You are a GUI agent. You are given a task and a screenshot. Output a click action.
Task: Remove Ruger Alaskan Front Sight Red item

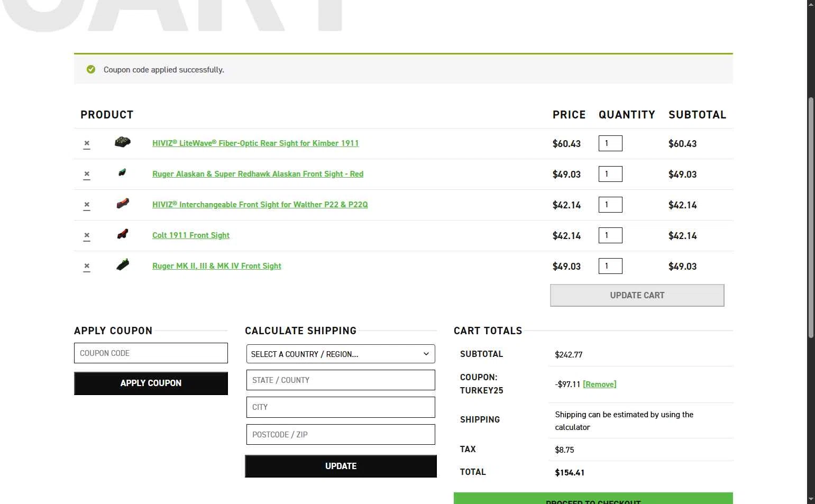click(87, 175)
